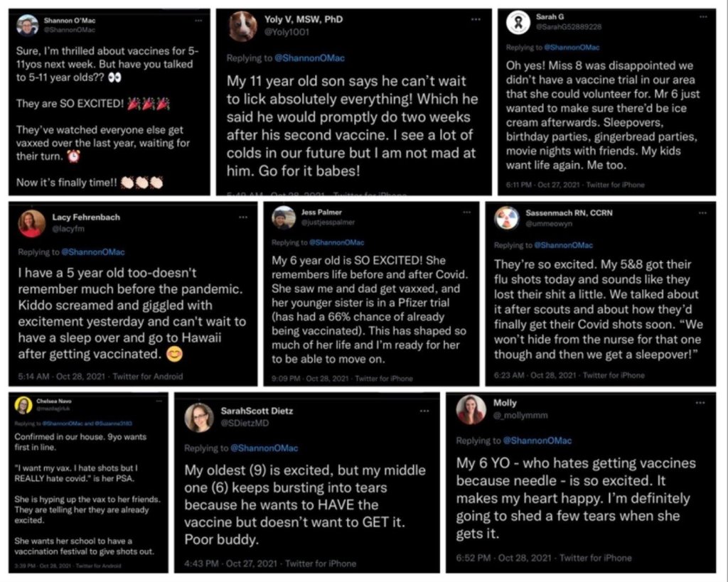Click SarahScott Dietz's profile picture
This screenshot has width=728, height=582.
coord(199,418)
